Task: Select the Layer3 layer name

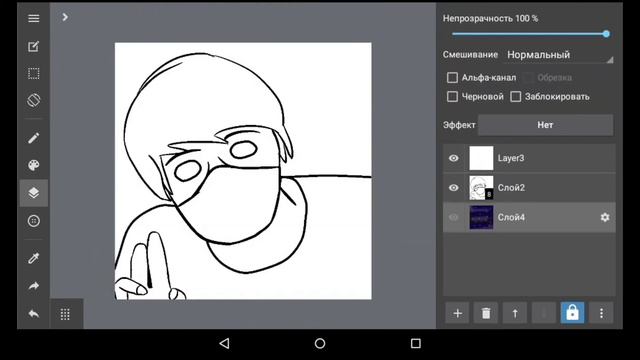Action: pyautogui.click(x=511, y=158)
